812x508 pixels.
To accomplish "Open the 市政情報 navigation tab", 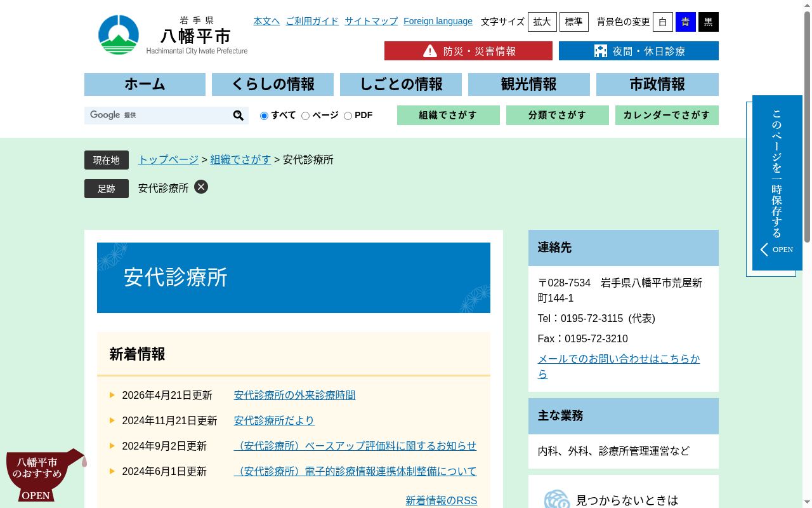I will pos(657,84).
